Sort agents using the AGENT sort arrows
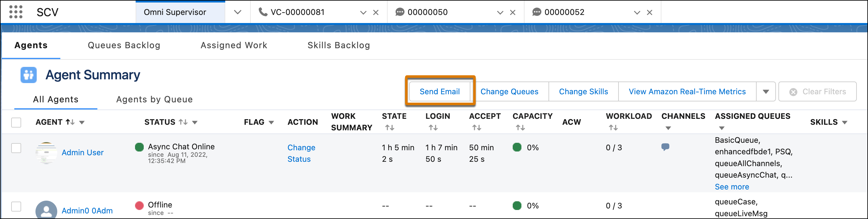The height and width of the screenshot is (219, 868). click(70, 122)
